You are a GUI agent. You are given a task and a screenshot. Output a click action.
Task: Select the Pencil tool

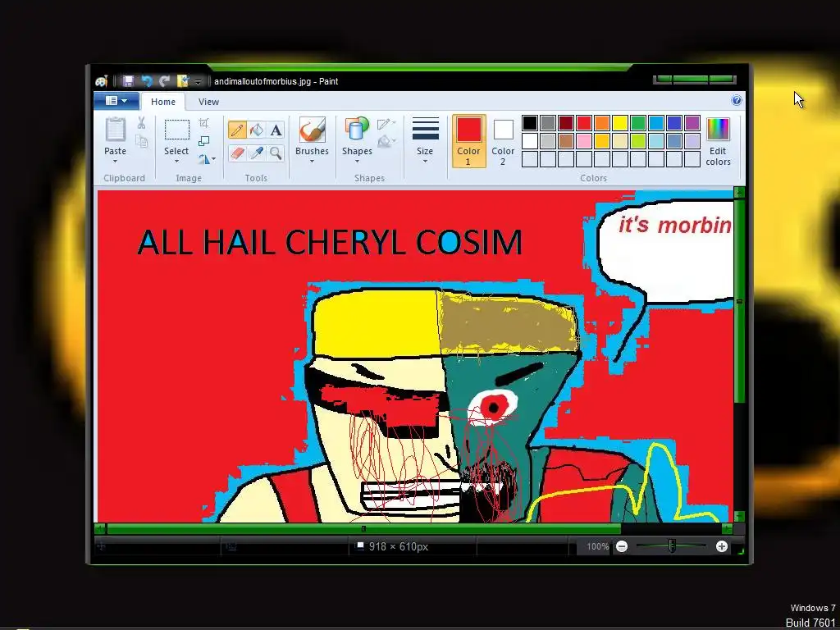point(237,130)
